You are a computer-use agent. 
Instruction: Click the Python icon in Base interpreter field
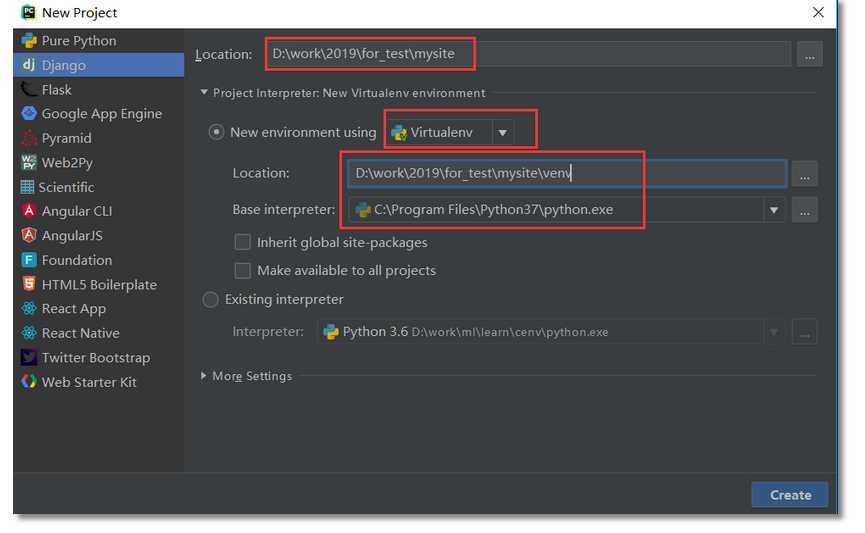pos(362,210)
